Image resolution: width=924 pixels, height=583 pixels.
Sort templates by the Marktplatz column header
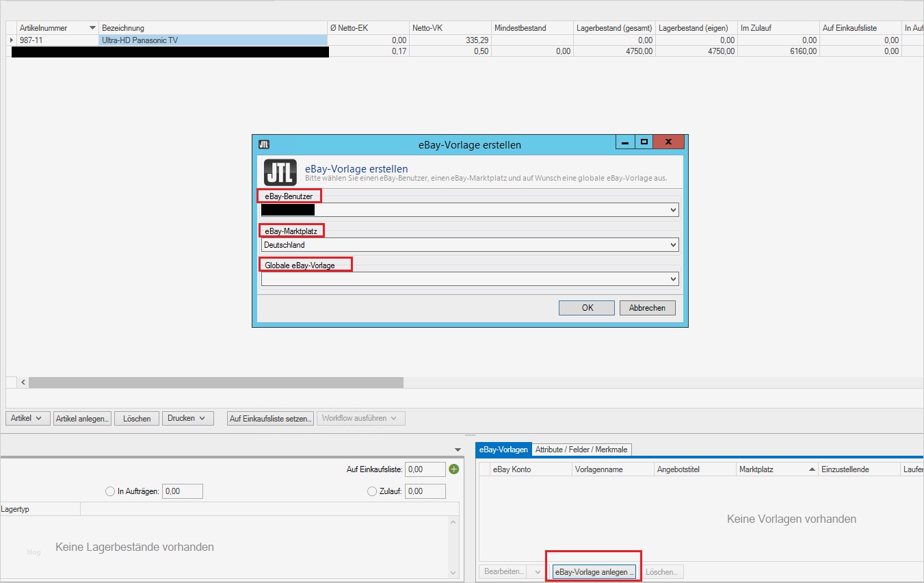[x=777, y=469]
